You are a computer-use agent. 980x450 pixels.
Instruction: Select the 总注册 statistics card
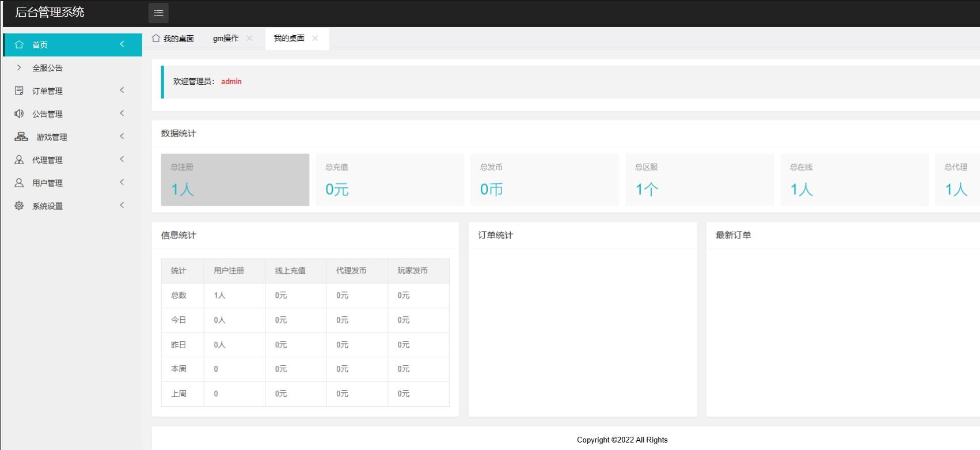coord(235,179)
